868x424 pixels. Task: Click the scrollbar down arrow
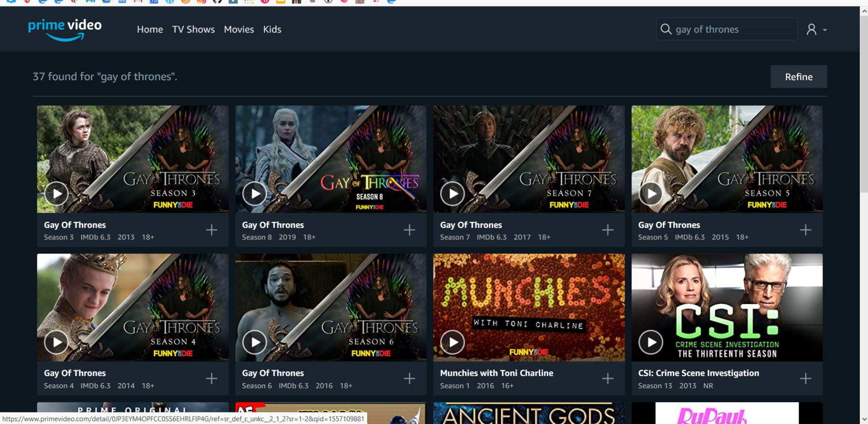pos(864,419)
